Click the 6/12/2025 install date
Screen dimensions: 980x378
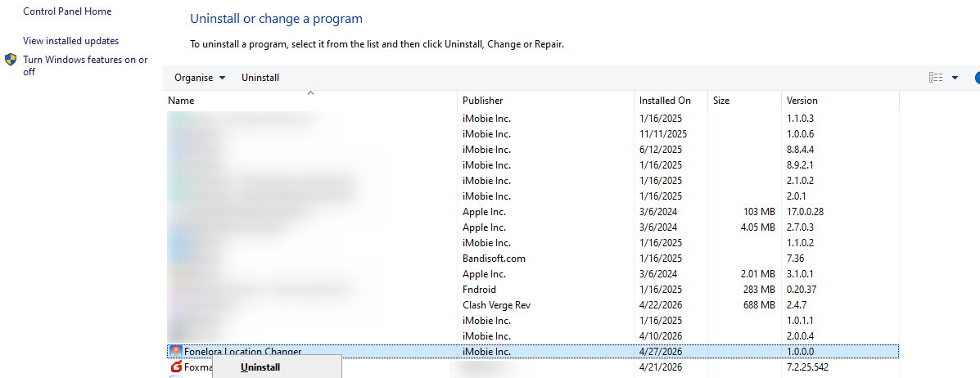coord(661,150)
